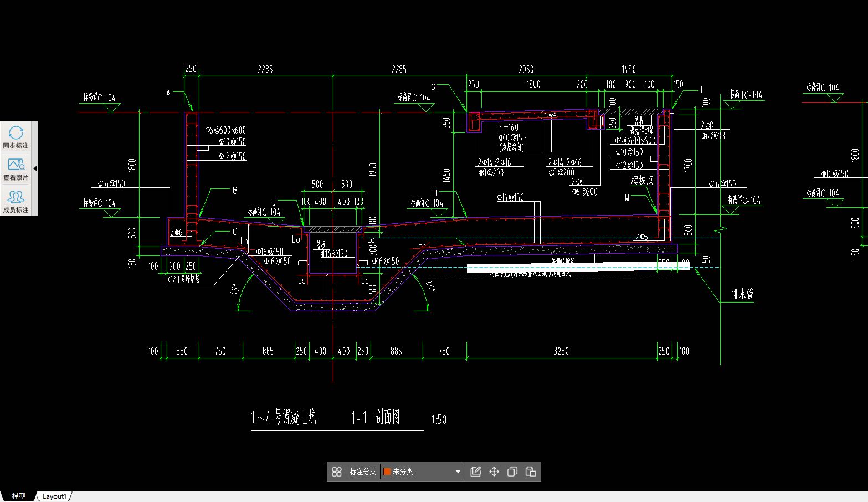The width and height of the screenshot is (868, 502).
Task: Click the 2050 top dimension
Action: (x=526, y=69)
